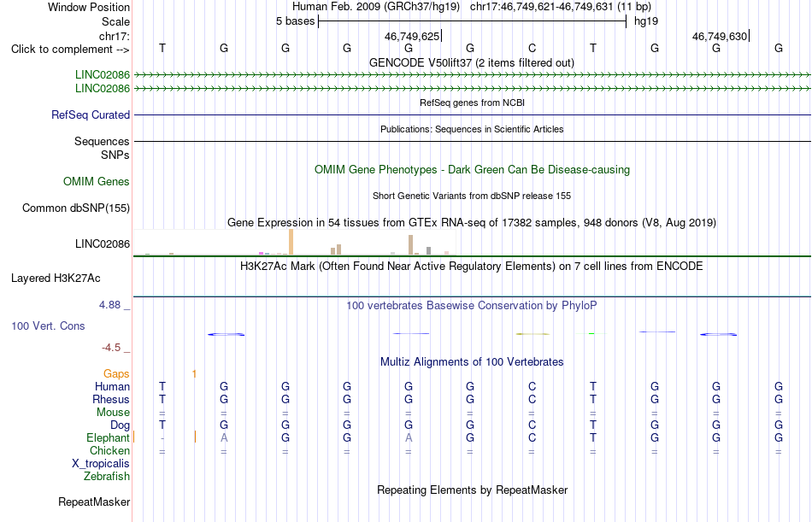812x522 pixels.
Task: Select the upper LINC02086 gene label
Action: [x=103, y=74]
